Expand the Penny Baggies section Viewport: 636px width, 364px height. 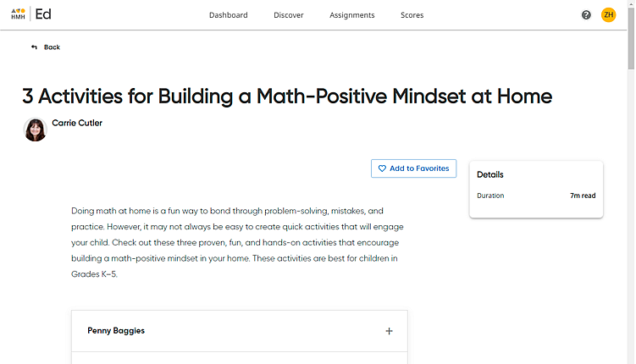240,331
